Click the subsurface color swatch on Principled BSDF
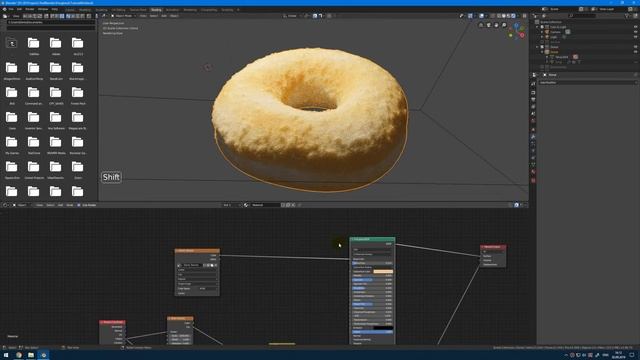 [x=383, y=271]
